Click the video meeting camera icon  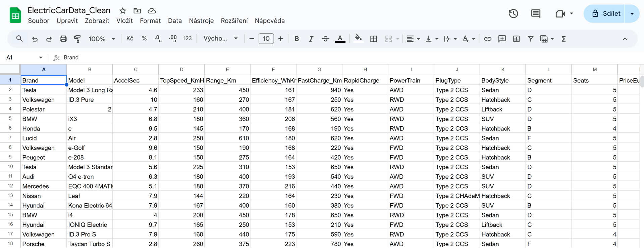click(x=560, y=13)
